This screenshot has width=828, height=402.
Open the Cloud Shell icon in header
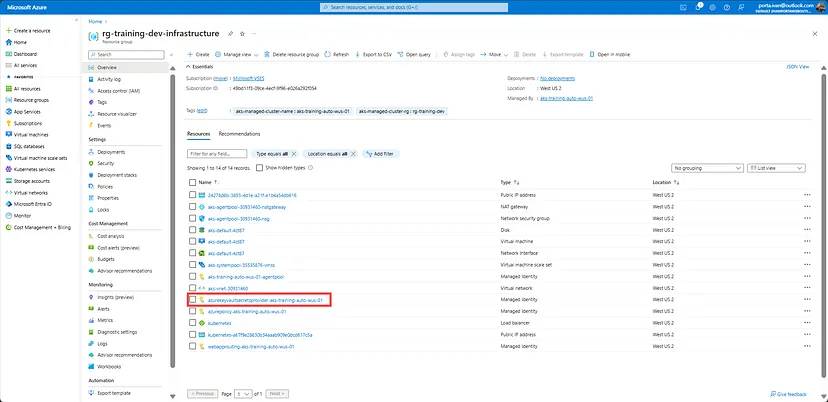pyautogui.click(x=683, y=7)
